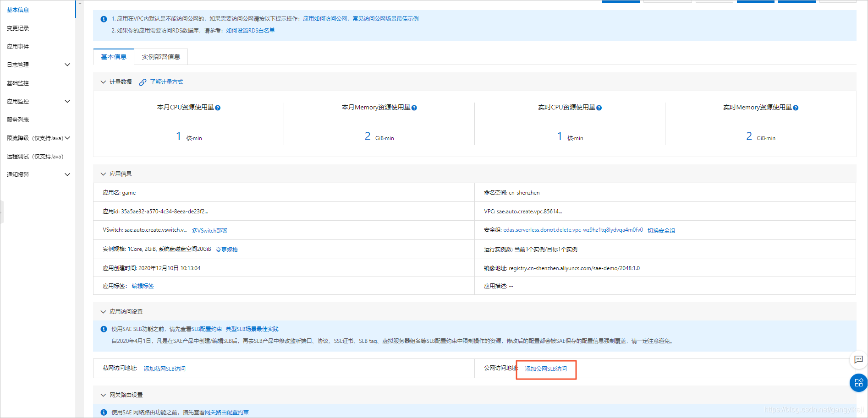The image size is (868, 418).
Task: Click the blue info icon in top notice
Action: [x=104, y=19]
